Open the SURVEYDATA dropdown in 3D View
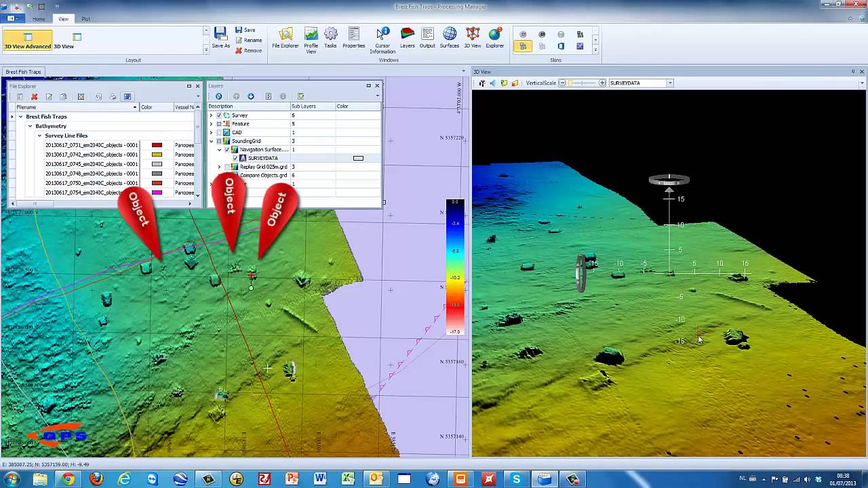 coord(670,83)
